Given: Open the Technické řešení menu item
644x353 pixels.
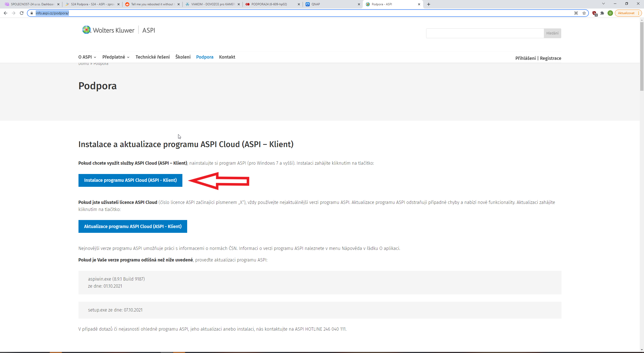Looking at the screenshot, I should point(153,57).
